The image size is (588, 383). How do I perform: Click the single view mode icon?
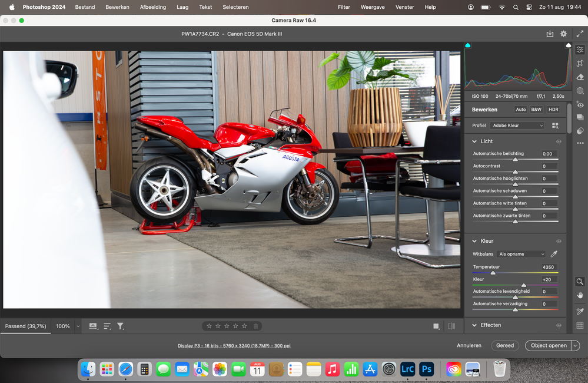coord(436,326)
